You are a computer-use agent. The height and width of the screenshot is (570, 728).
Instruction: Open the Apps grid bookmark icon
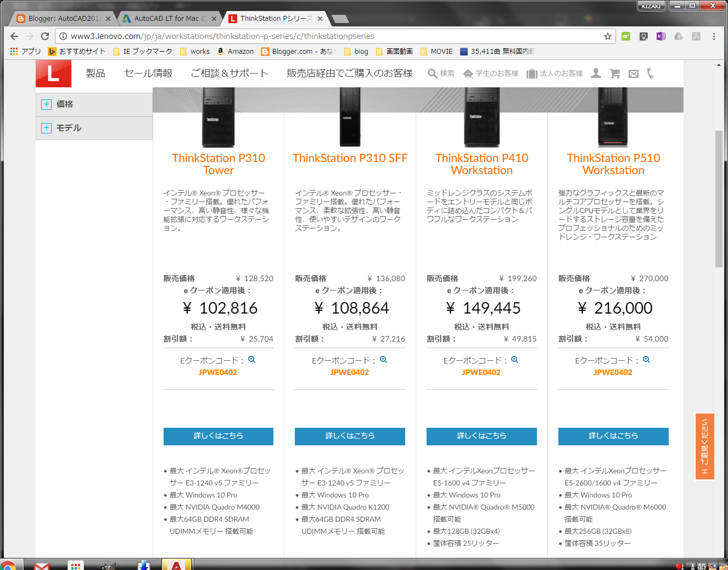coord(14,51)
